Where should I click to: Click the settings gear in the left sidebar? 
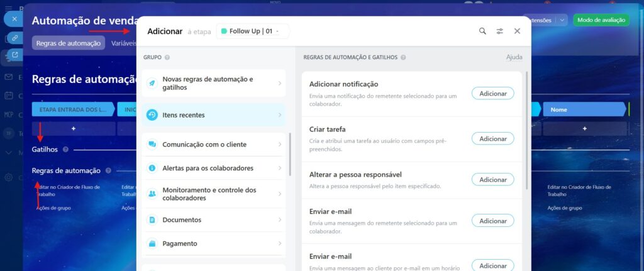9,178
